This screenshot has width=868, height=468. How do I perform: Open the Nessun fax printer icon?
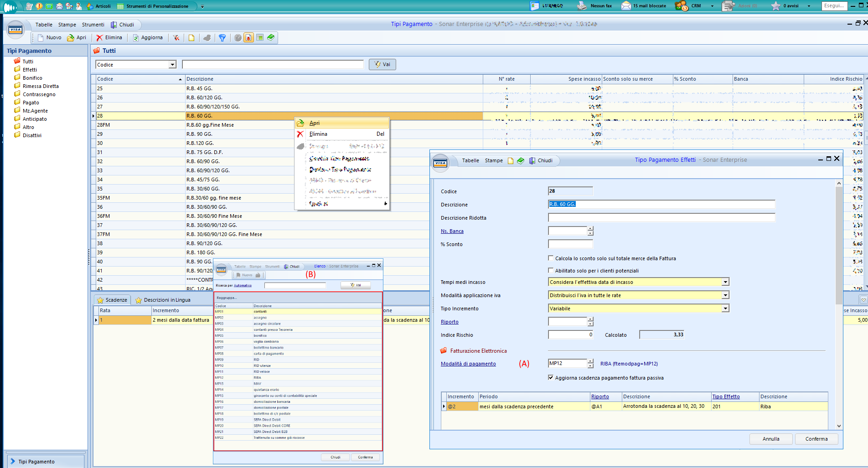coord(582,6)
